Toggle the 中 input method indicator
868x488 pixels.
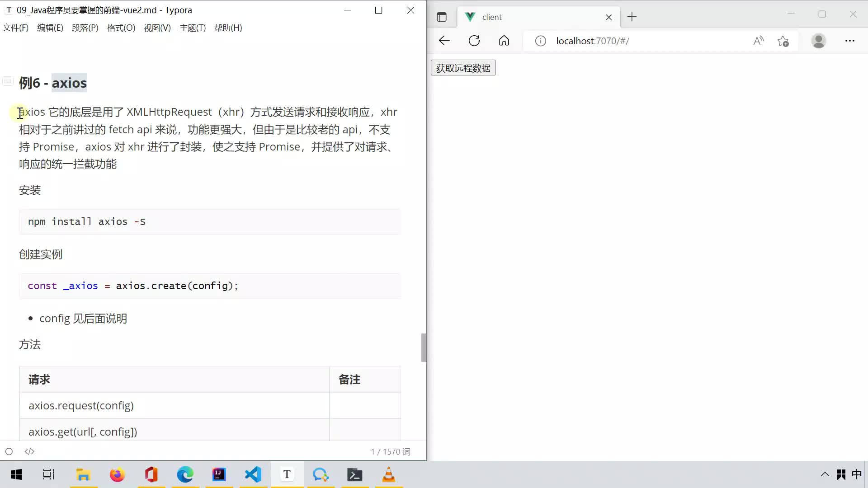857,474
